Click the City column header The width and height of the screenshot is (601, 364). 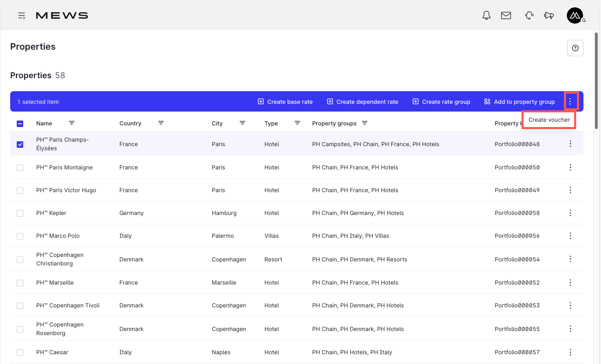[x=217, y=123]
